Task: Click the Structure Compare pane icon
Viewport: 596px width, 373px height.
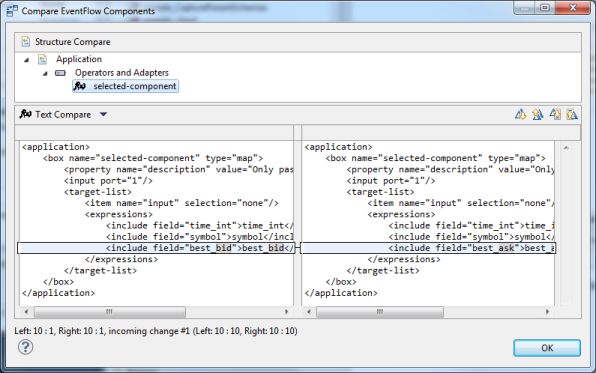Action: click(25, 41)
